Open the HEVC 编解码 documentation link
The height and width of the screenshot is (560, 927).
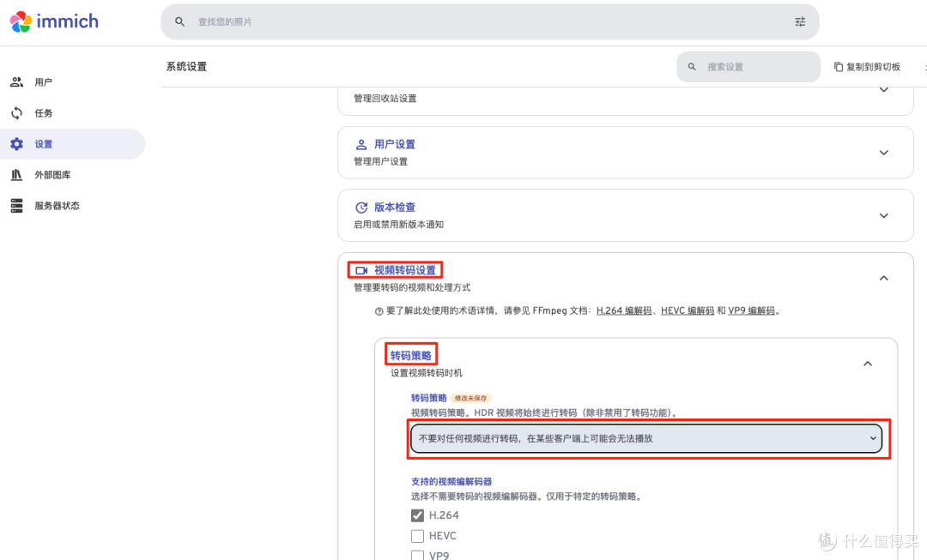[687, 310]
